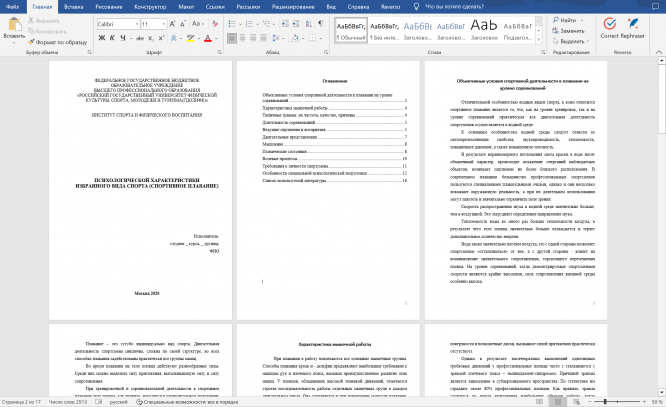The width and height of the screenshot is (666, 407).
Task: Click the Заменить replace button
Action: coord(568,31)
